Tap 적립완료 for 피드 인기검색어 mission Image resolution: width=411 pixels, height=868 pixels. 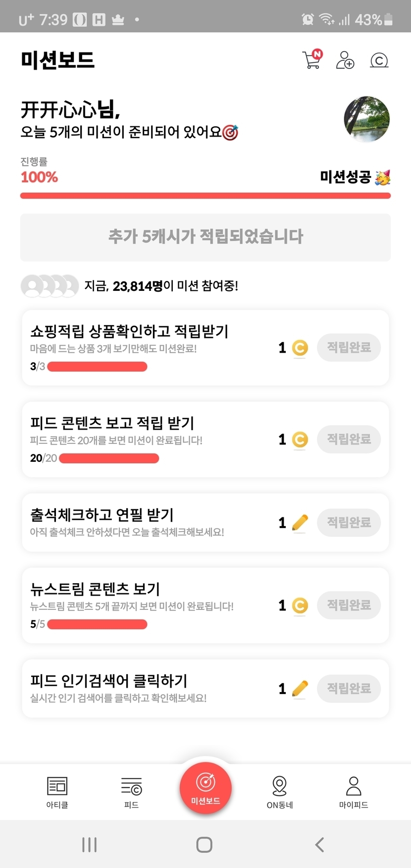[349, 688]
